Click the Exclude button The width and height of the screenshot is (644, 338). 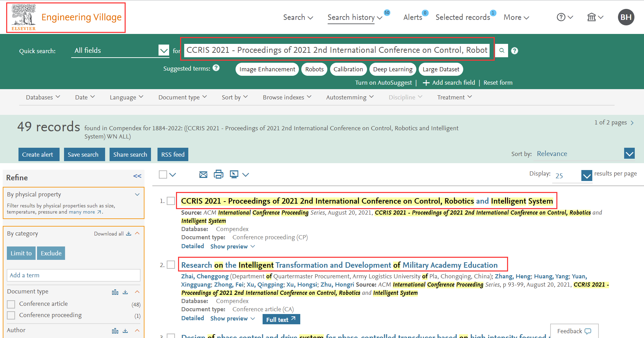[51, 253]
